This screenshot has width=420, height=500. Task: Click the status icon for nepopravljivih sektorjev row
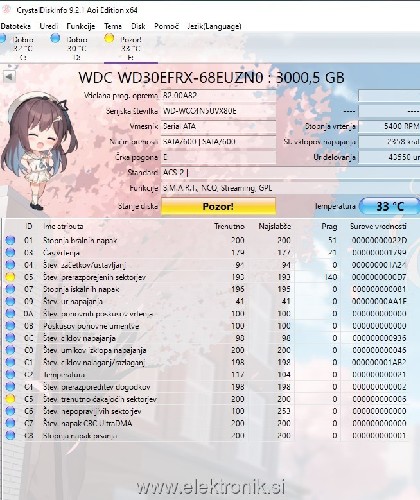(10, 411)
